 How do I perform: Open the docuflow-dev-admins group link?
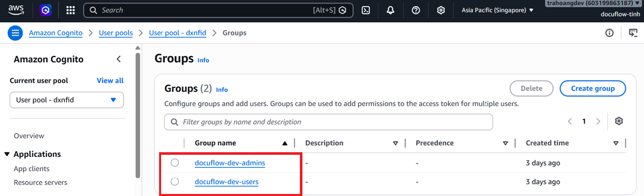230,163
